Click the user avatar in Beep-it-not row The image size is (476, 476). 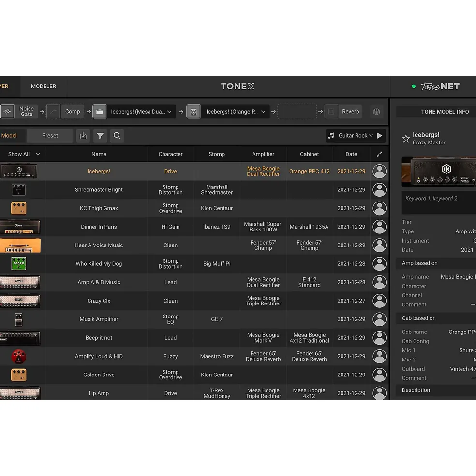pos(380,338)
